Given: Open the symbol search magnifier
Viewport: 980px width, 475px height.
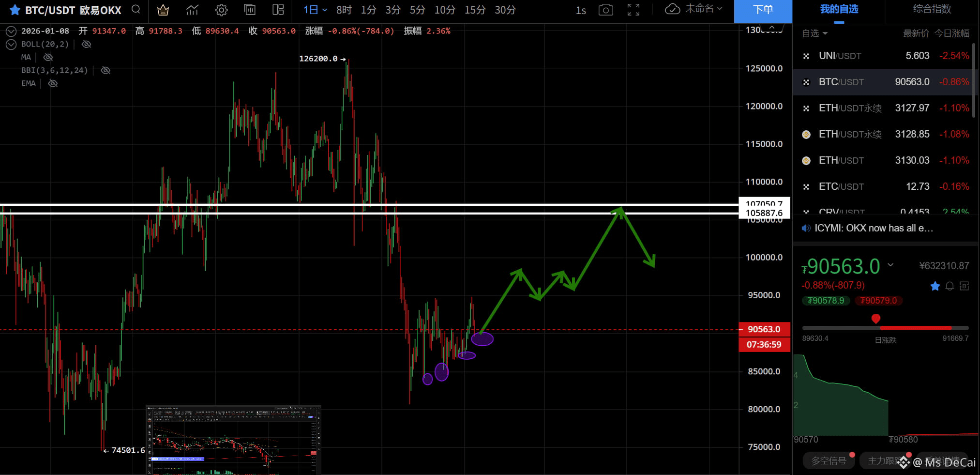Looking at the screenshot, I should 136,10.
